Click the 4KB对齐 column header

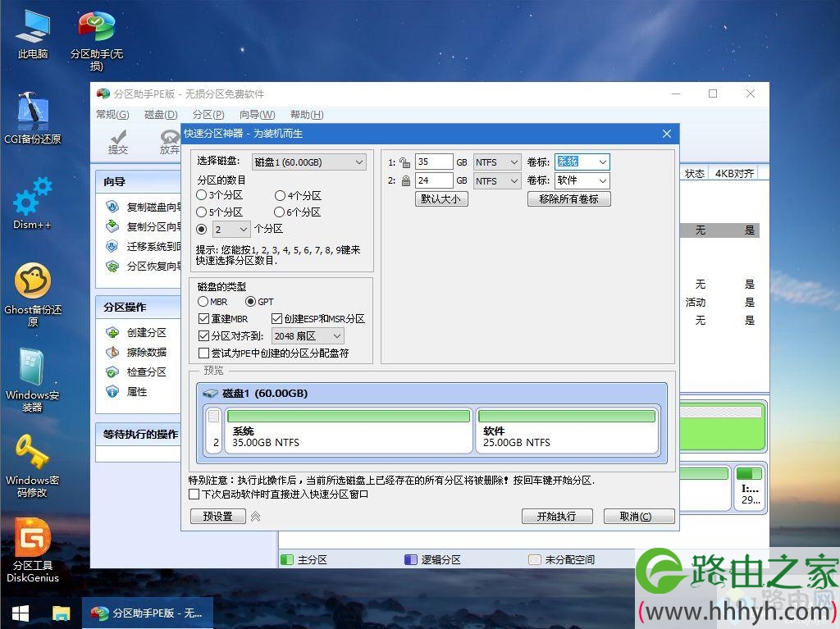coord(734,174)
